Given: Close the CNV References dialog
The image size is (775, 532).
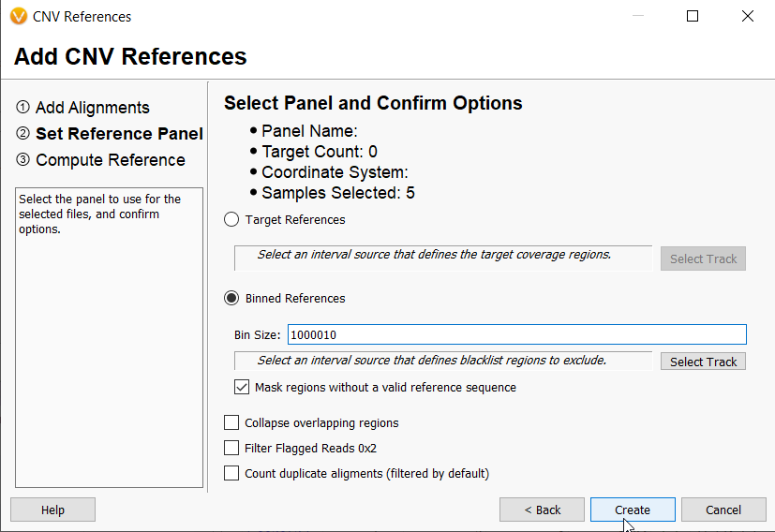Looking at the screenshot, I should pyautogui.click(x=747, y=16).
